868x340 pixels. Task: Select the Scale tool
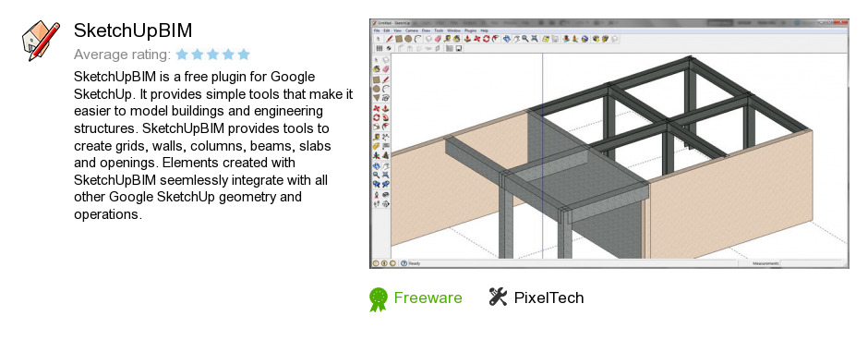377,127
